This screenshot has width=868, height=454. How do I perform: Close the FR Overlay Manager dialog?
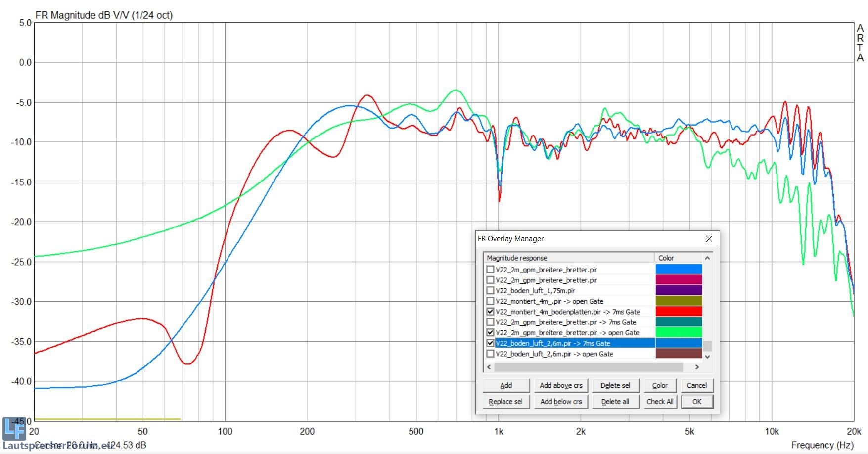point(709,239)
